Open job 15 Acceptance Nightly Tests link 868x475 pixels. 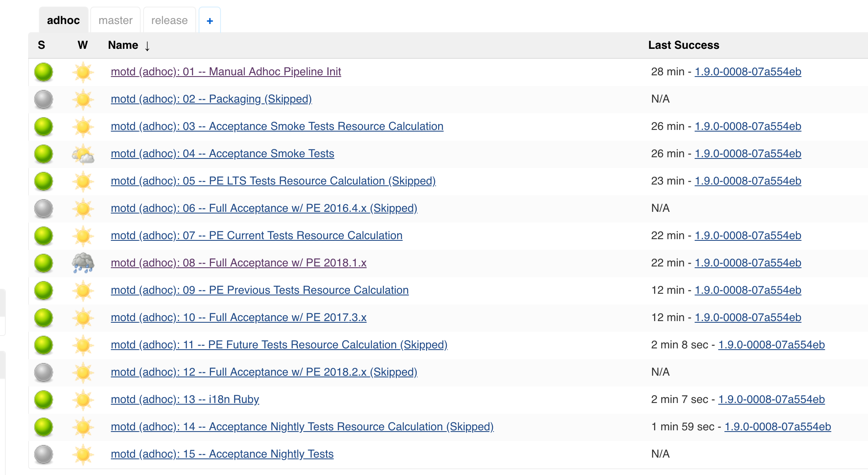(x=222, y=454)
